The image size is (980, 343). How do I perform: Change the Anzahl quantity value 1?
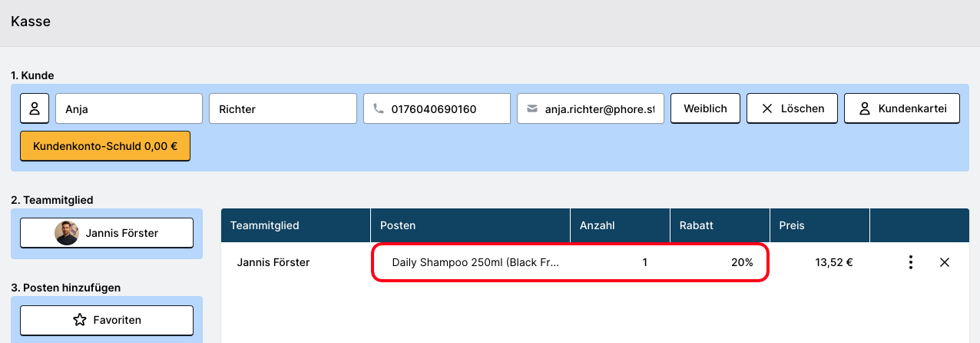point(644,262)
